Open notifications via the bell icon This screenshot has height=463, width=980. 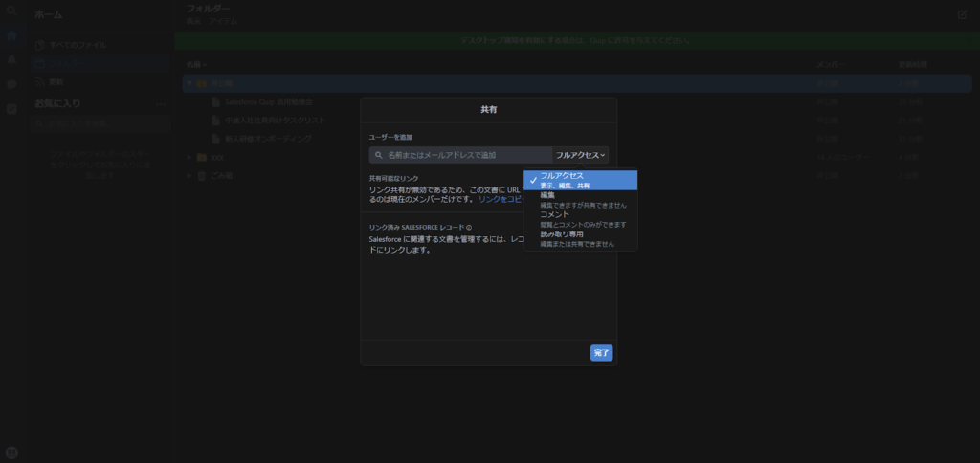[x=11, y=60]
